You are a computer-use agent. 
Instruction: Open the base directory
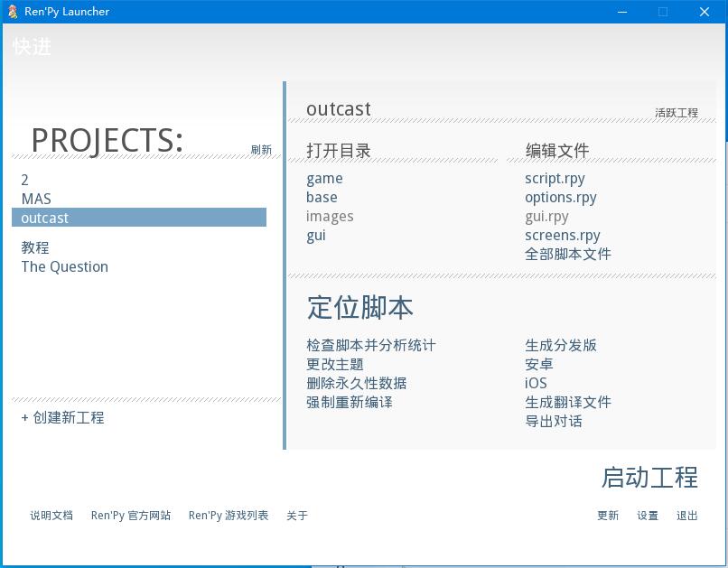[322, 198]
